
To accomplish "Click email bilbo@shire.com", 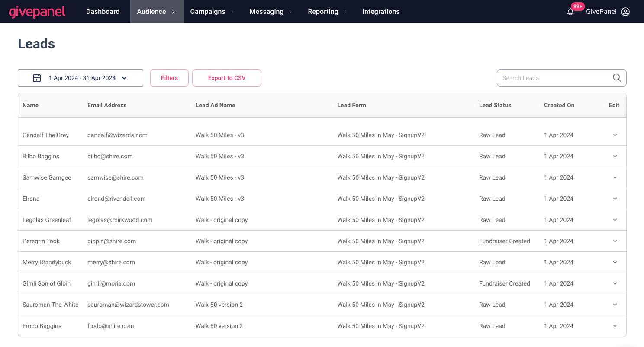I will click(110, 156).
